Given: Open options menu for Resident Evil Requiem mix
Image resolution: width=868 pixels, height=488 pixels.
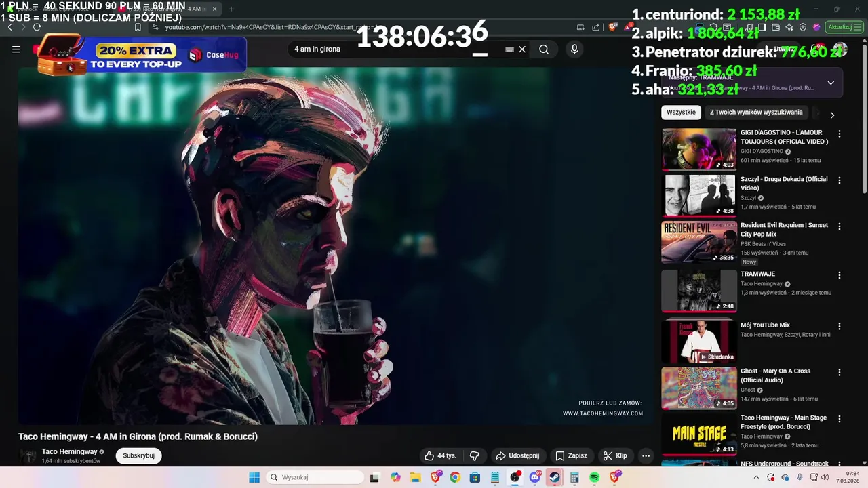Looking at the screenshot, I should tap(840, 226).
